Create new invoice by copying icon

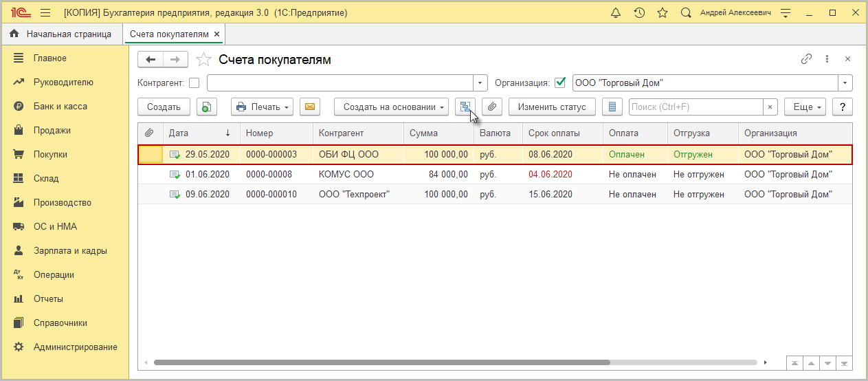click(x=207, y=107)
